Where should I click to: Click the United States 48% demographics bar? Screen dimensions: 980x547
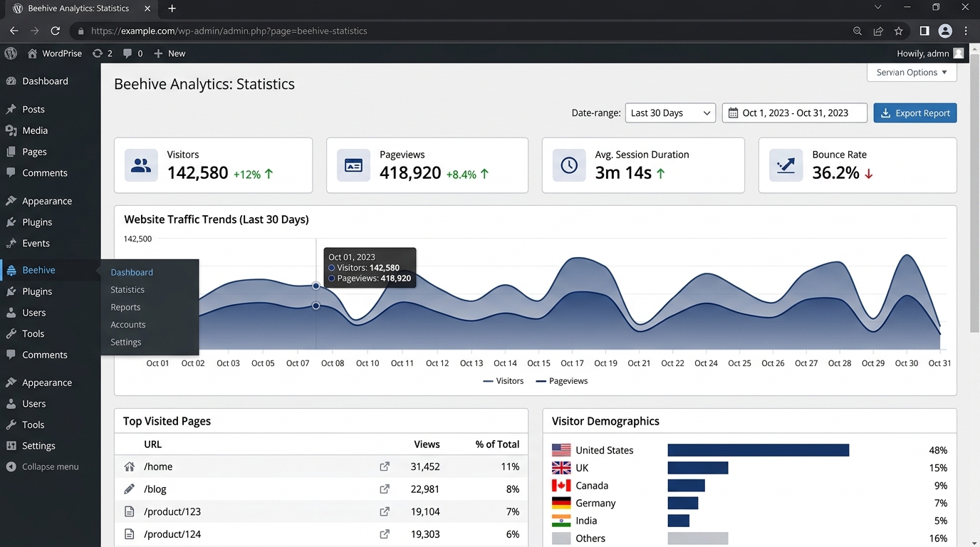coord(759,450)
